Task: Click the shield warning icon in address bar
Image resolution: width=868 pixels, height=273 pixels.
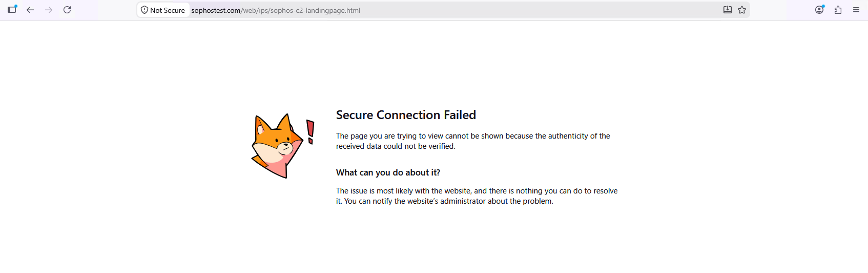Action: point(144,10)
